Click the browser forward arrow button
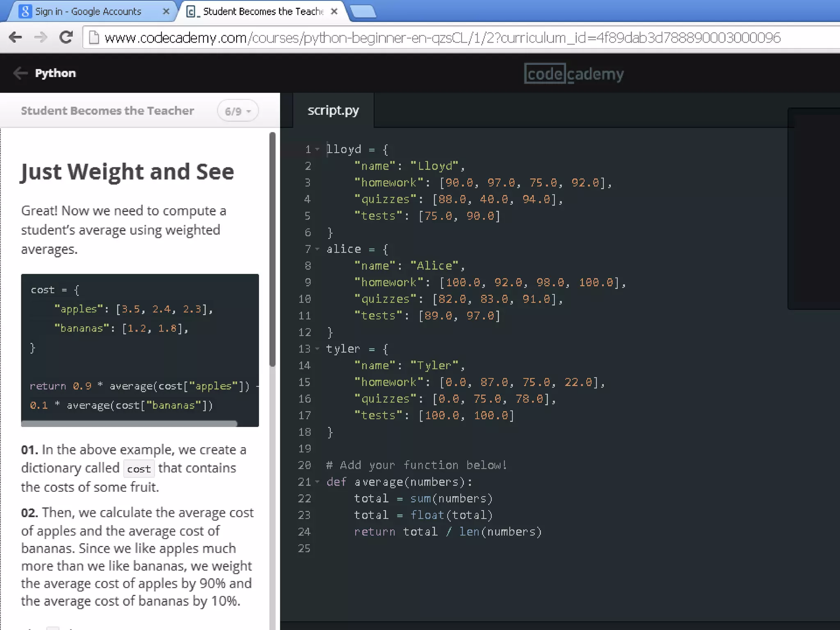The image size is (840, 630). (x=41, y=37)
